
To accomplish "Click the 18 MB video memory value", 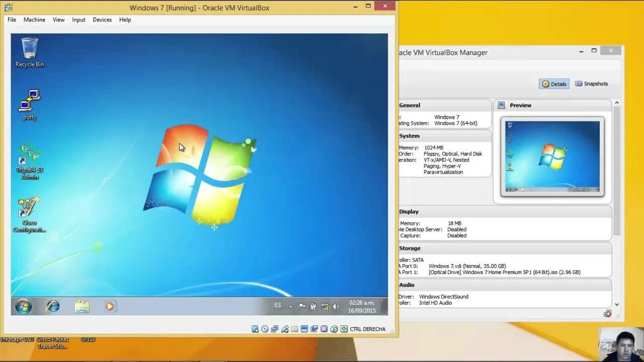I will coord(454,223).
